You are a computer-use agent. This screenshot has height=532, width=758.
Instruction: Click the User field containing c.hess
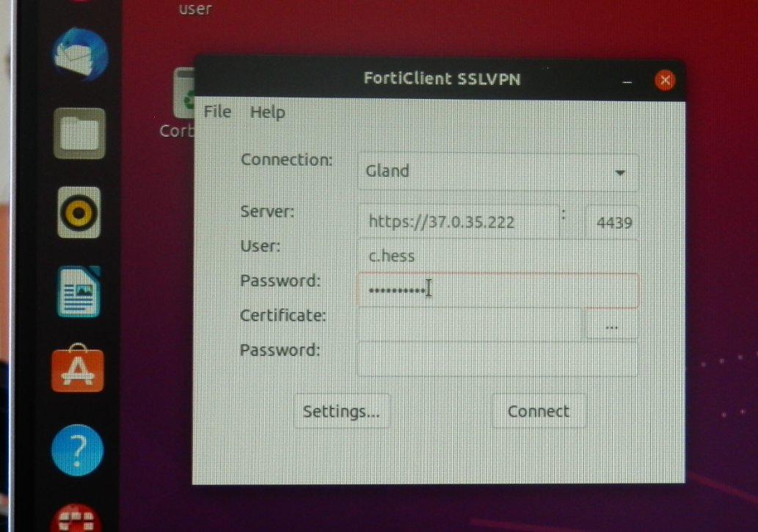[498, 256]
